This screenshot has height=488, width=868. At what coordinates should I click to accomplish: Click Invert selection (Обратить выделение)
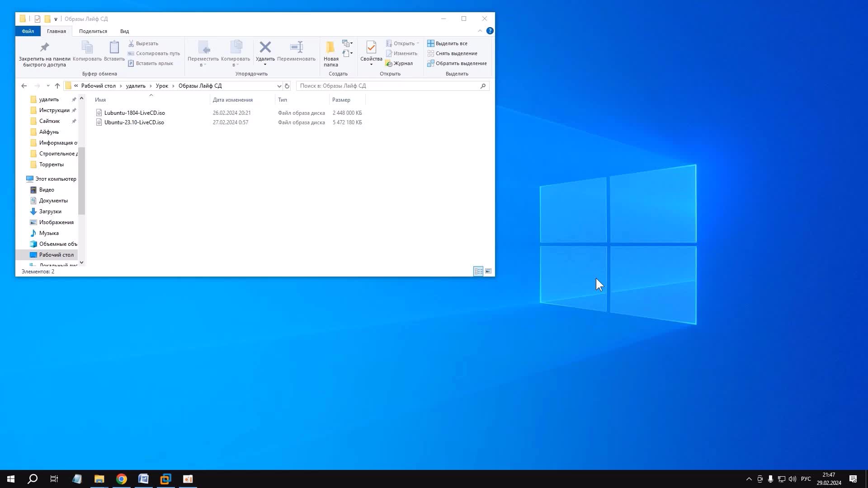pos(461,63)
